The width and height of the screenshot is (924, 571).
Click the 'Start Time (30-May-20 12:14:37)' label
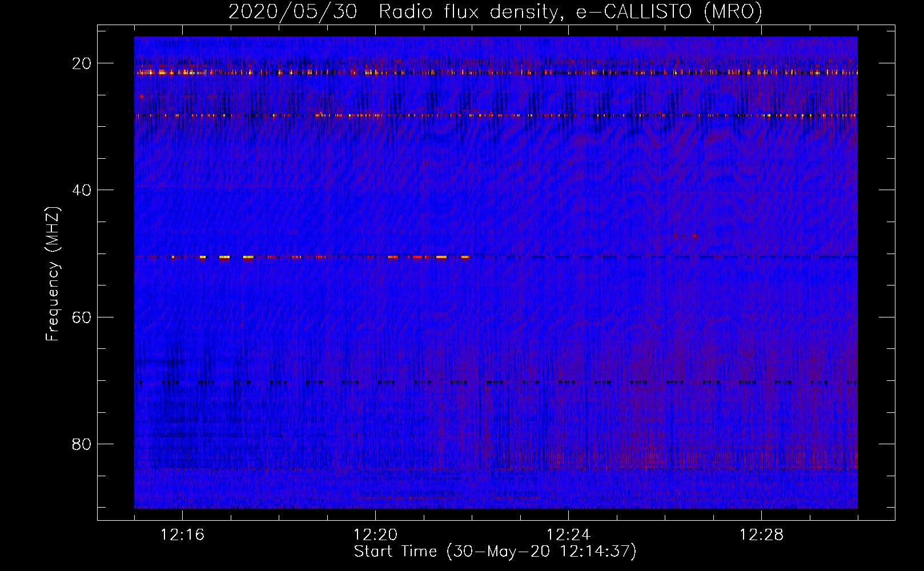click(495, 552)
